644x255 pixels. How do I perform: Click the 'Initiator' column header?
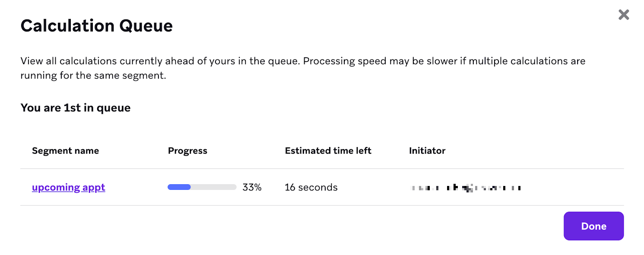pyautogui.click(x=427, y=151)
